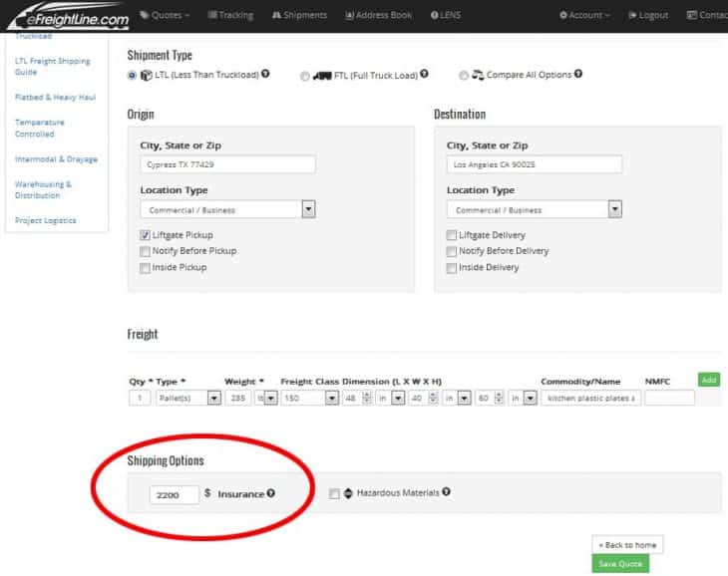Screen dimensions: 728x576
Task: Click the hazardous materials diamond icon
Action: [348, 493]
